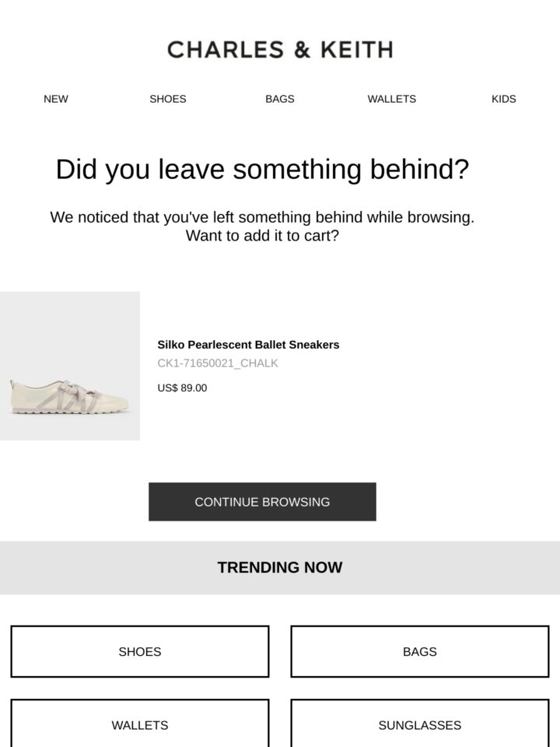Viewport: 560px width, 747px height.
Task: Select the trending WALLETS box
Action: (x=140, y=724)
